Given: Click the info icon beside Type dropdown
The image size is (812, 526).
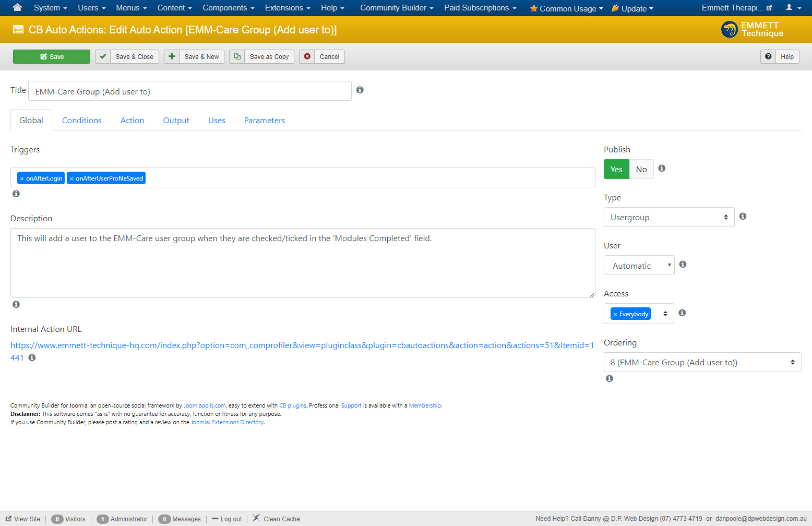Looking at the screenshot, I should [743, 216].
